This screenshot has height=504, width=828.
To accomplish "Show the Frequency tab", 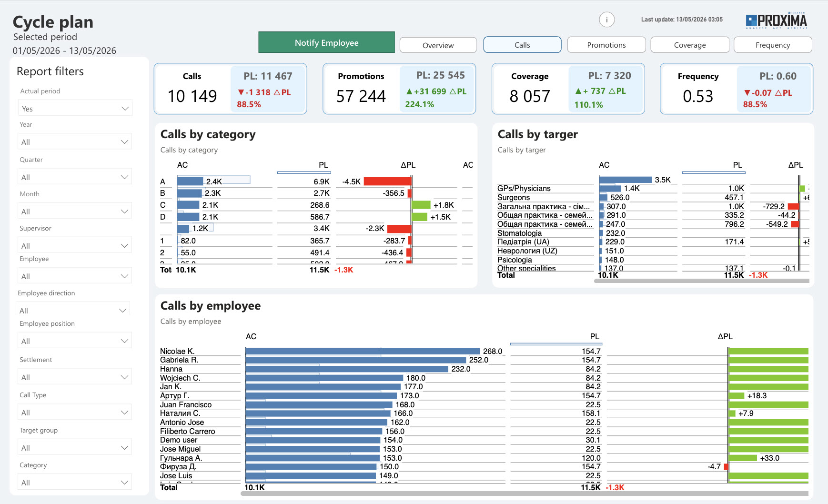I will coord(773,45).
